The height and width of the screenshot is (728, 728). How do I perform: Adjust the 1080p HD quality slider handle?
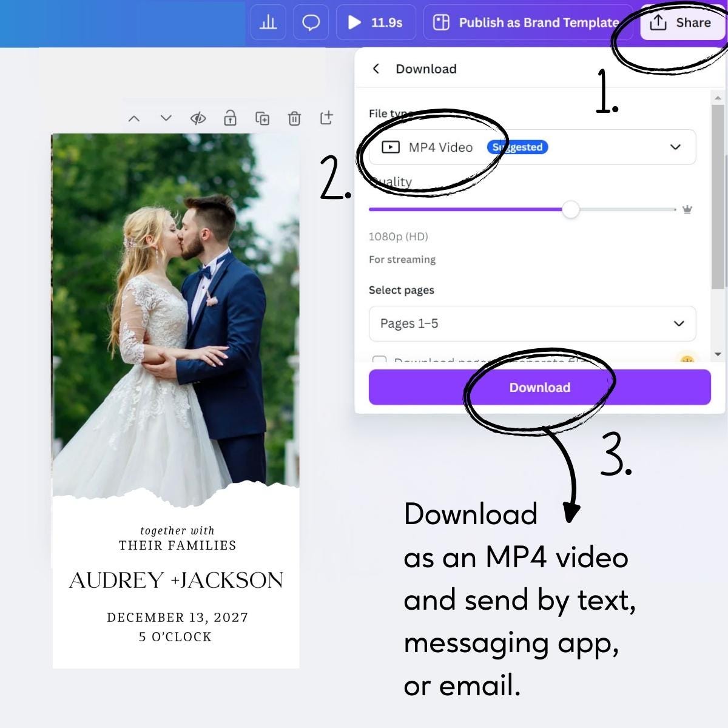(x=571, y=209)
